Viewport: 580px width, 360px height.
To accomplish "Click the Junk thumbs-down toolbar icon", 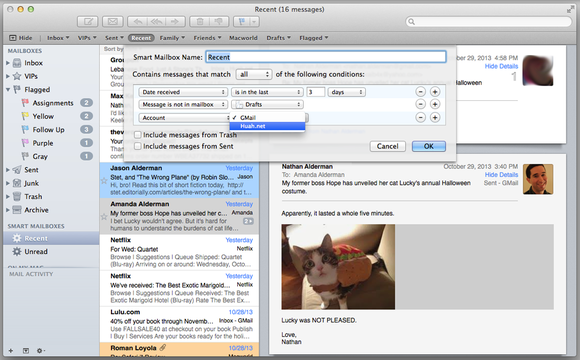I will pyautogui.click(x=219, y=21).
